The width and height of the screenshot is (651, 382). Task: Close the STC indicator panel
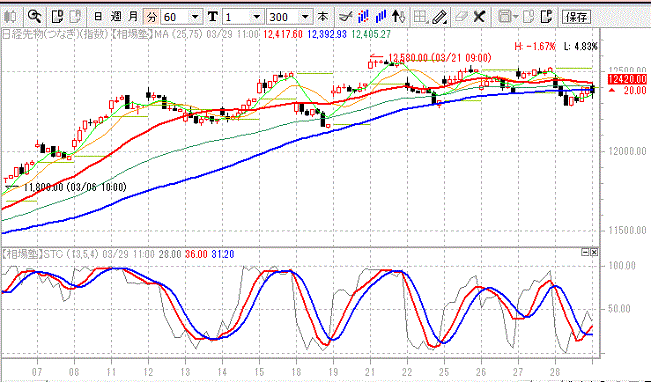pos(594,252)
